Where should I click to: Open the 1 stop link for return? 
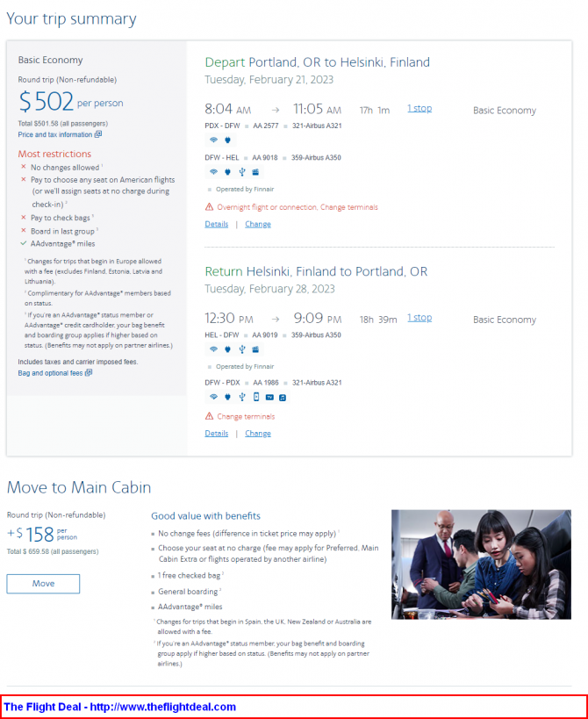coord(419,318)
